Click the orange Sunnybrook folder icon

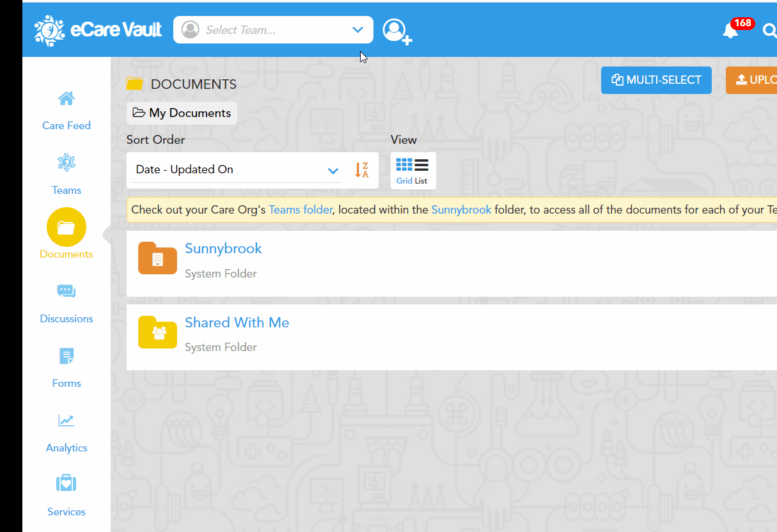click(157, 258)
